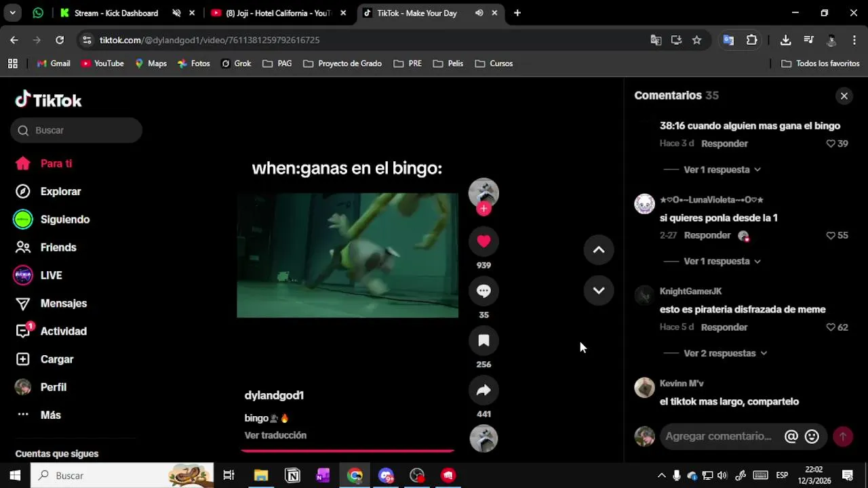This screenshot has height=488, width=868.
Task: Click the video progress bar
Action: pyautogui.click(x=347, y=451)
